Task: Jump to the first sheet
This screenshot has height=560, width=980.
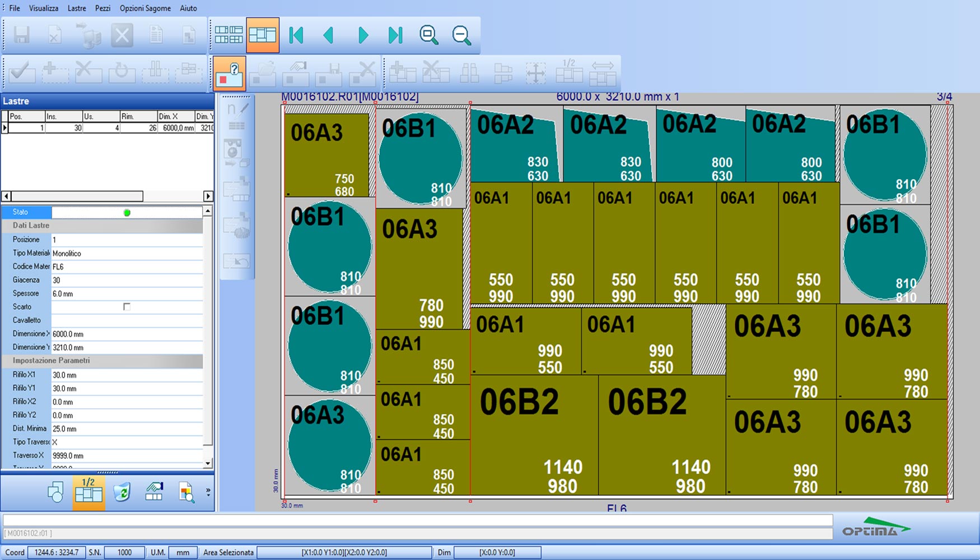Action: click(x=296, y=35)
